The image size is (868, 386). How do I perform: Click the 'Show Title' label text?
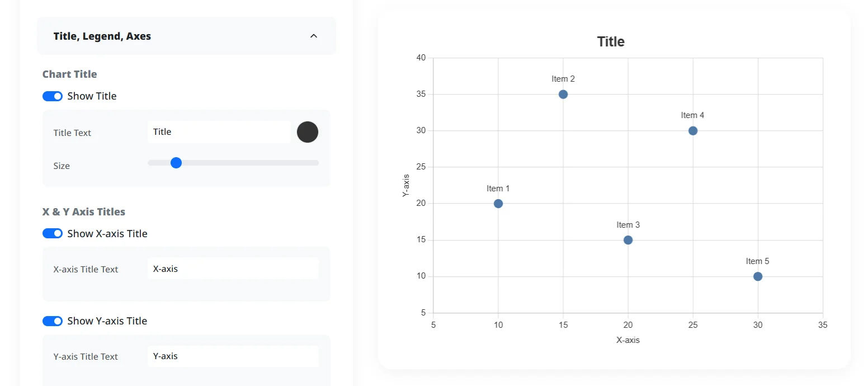coord(92,96)
